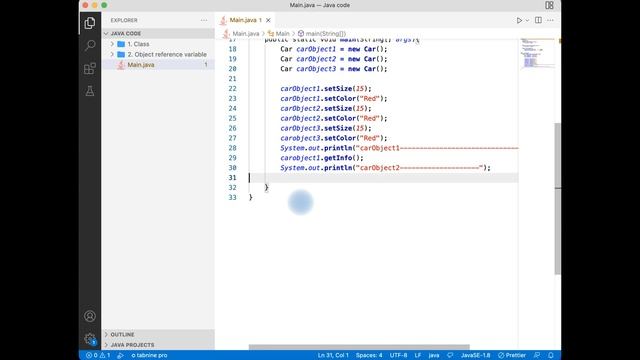
Task: Open the Search view in activity bar
Action: tap(90, 45)
